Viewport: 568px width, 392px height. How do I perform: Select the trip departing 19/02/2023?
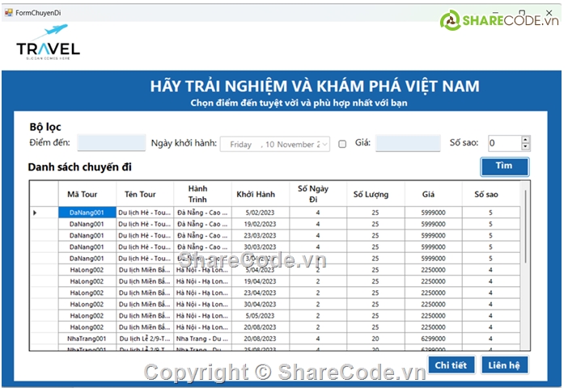click(x=256, y=224)
